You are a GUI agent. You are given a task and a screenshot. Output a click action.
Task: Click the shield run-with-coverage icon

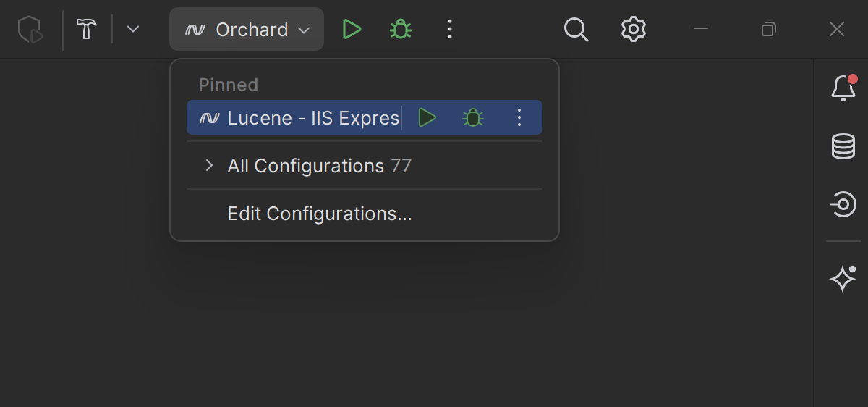coord(30,30)
